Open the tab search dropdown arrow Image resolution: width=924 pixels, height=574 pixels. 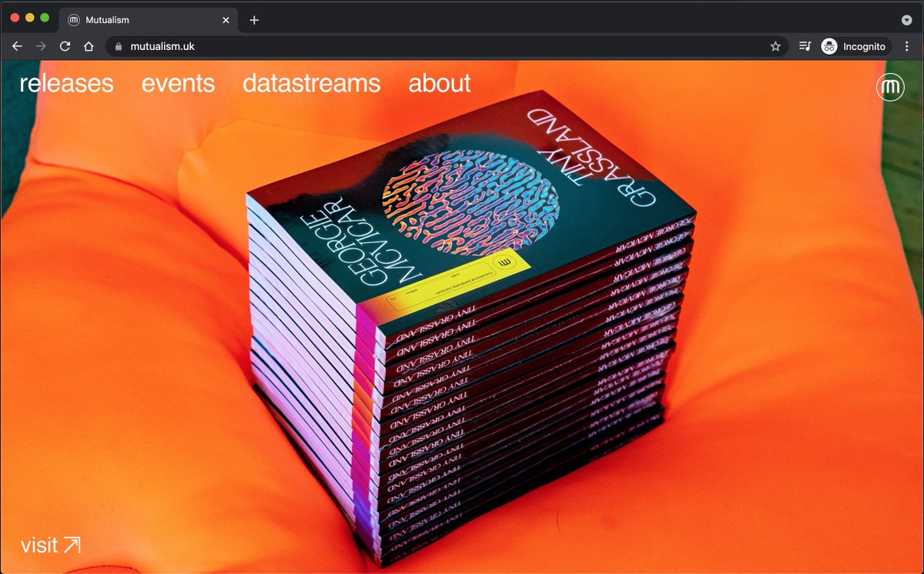(x=907, y=20)
